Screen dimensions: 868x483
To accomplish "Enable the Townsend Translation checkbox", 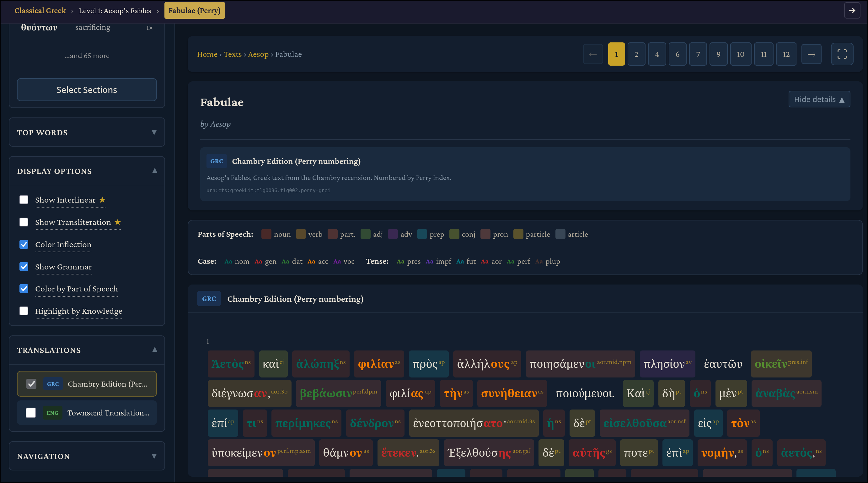I will pos(31,413).
